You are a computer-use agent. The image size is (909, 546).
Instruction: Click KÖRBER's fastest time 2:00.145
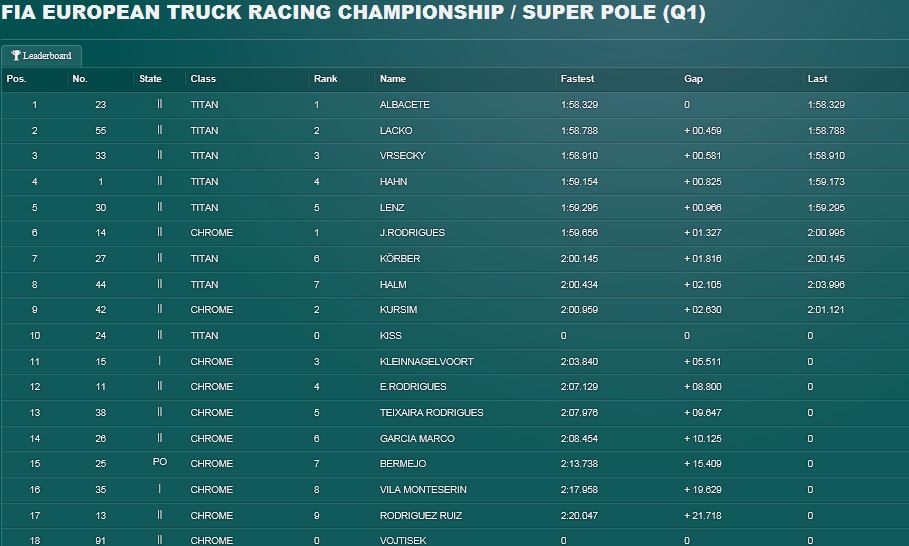click(579, 259)
